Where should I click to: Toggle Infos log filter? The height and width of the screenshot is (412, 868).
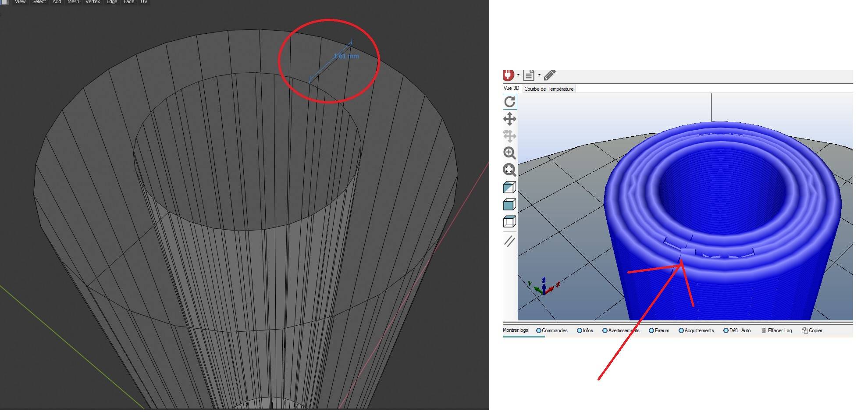coord(585,330)
